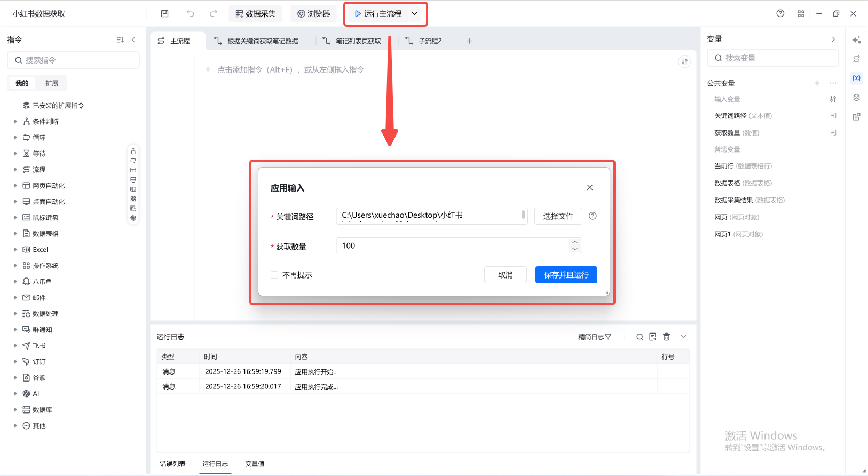Expand the 条件判断 category
Screen dimensions: 868x476
[15, 122]
